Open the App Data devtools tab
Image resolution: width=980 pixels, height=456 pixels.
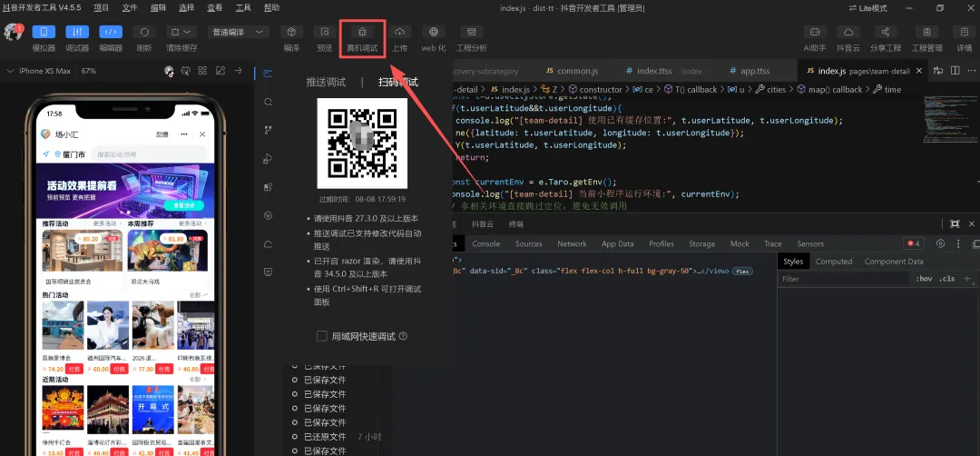coord(618,244)
